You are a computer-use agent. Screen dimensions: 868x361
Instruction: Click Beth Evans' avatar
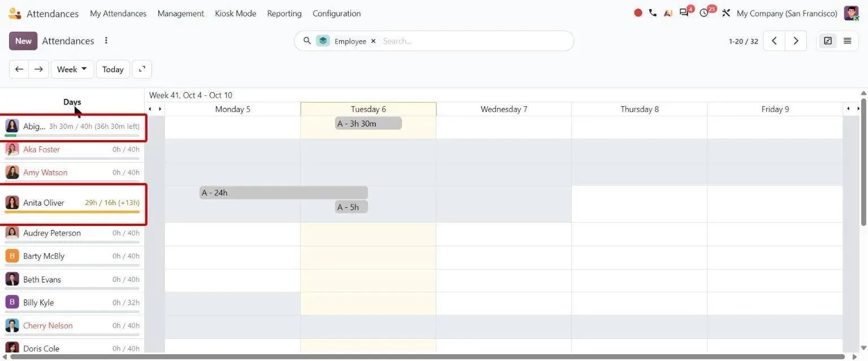[12, 279]
